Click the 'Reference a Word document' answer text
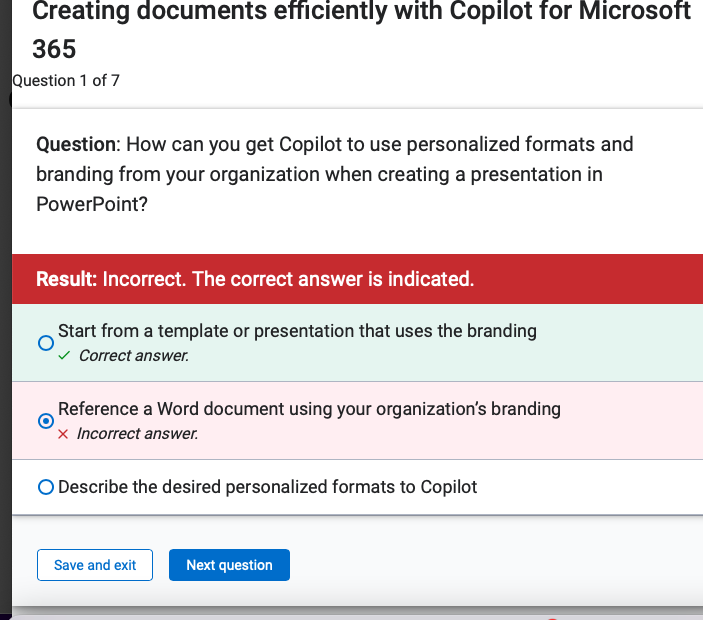The image size is (703, 620). pyautogui.click(x=309, y=409)
